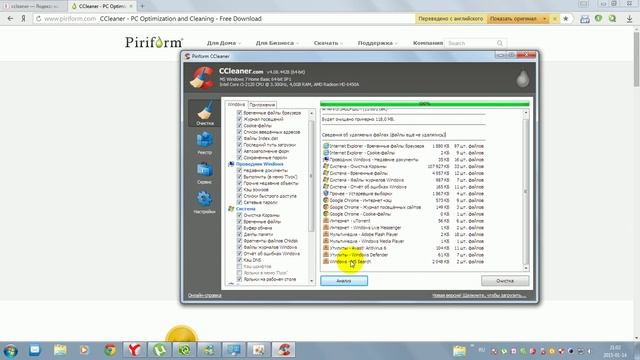
Task: Open the Компания menu item
Action: (428, 43)
